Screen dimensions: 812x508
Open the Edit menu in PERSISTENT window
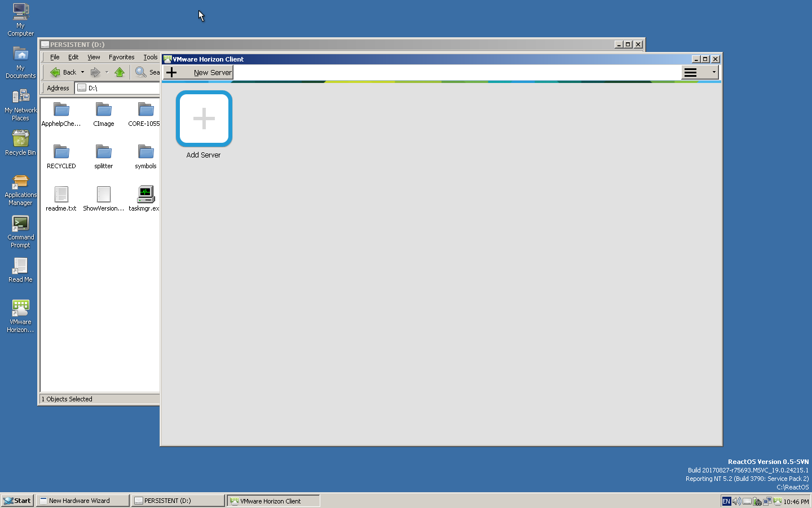click(x=73, y=57)
